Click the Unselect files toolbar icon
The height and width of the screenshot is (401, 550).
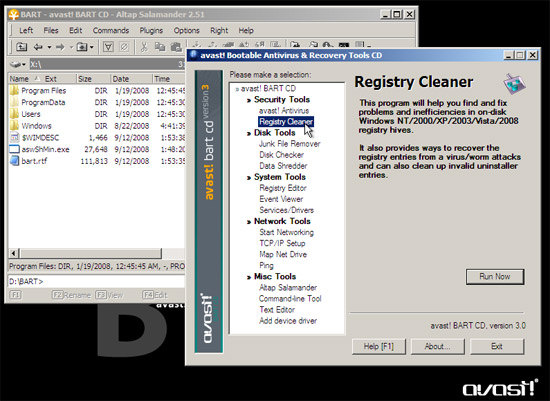coord(124,47)
